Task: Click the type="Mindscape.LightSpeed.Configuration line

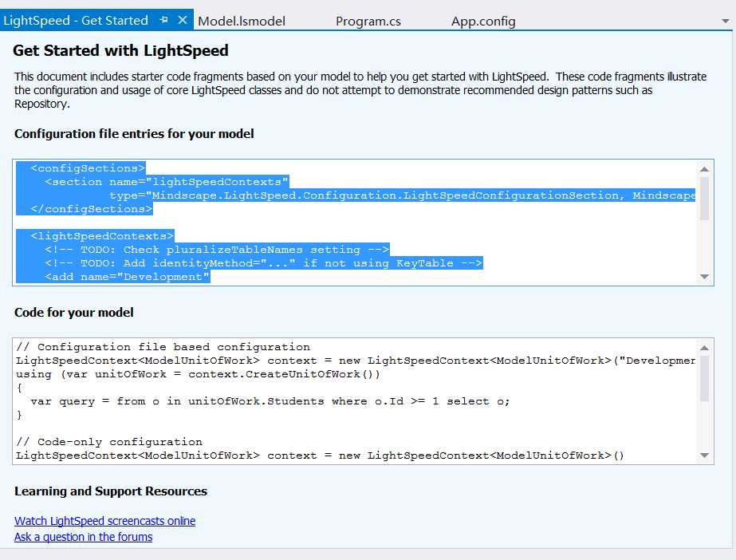Action: 402,195
